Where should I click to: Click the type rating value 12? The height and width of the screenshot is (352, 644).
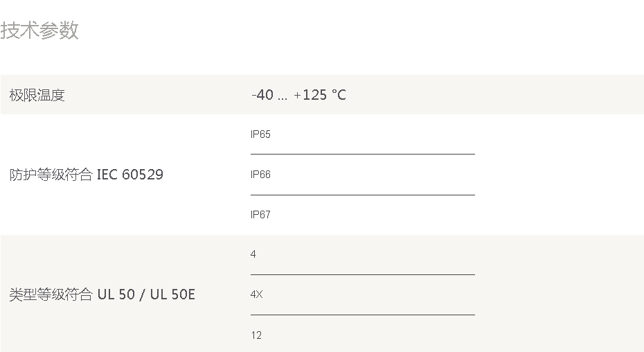pyautogui.click(x=256, y=335)
